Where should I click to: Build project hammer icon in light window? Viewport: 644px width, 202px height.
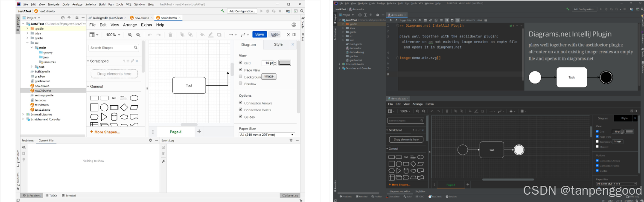point(223,11)
